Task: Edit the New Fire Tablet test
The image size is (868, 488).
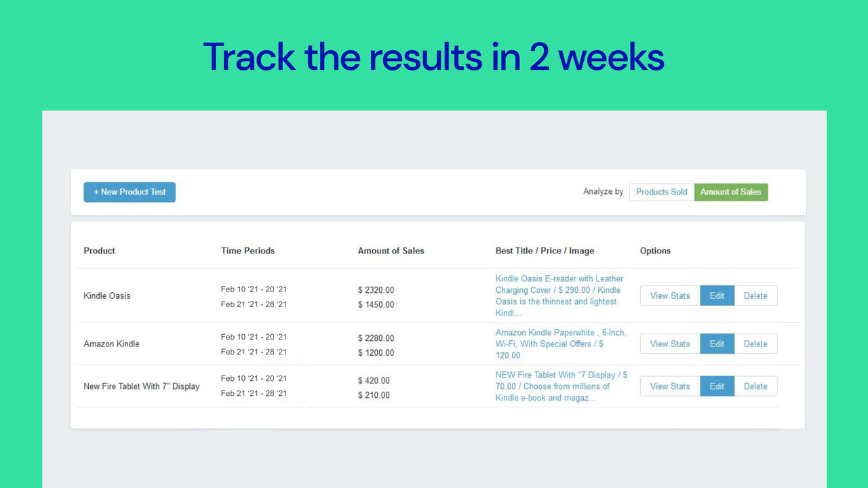Action: (717, 386)
